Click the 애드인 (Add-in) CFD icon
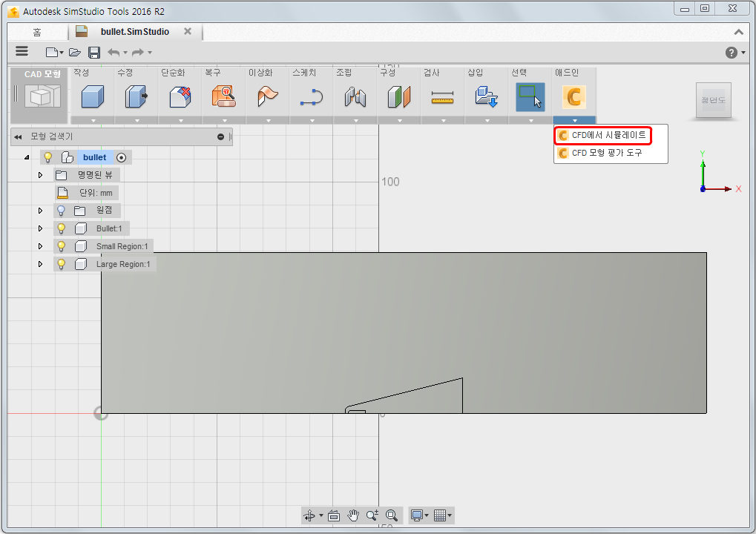 click(x=574, y=97)
